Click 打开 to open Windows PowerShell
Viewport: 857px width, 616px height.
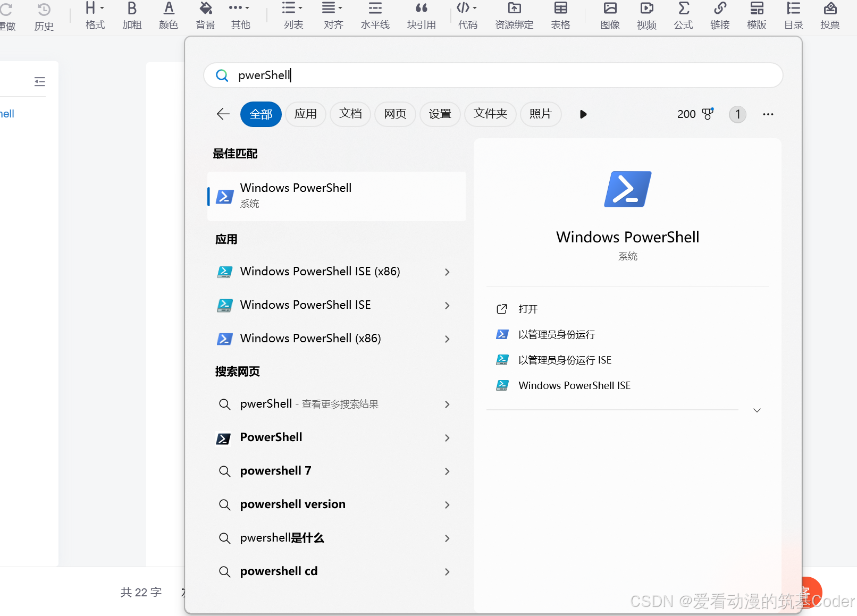coord(528,309)
